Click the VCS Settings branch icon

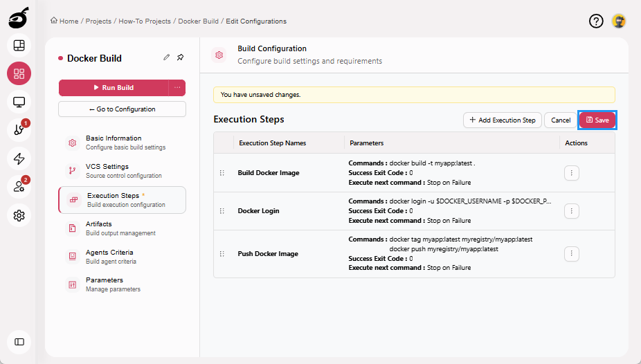[73, 171]
